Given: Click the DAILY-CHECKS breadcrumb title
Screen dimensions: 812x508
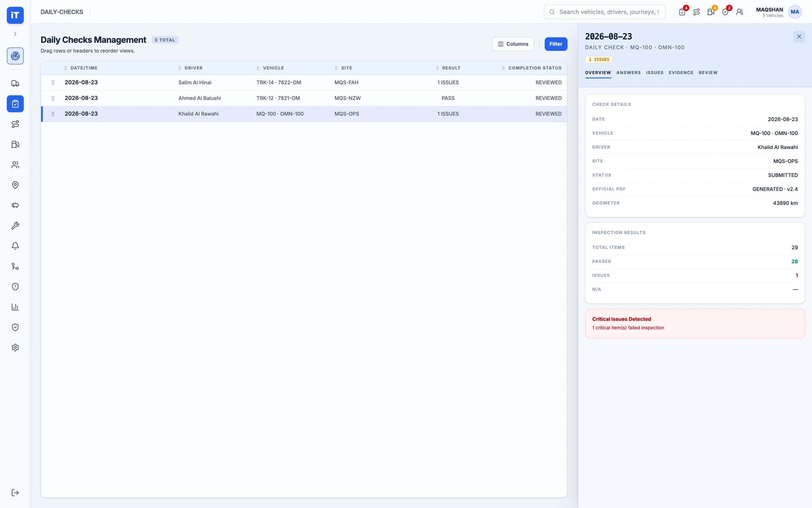Looking at the screenshot, I should pyautogui.click(x=62, y=12).
